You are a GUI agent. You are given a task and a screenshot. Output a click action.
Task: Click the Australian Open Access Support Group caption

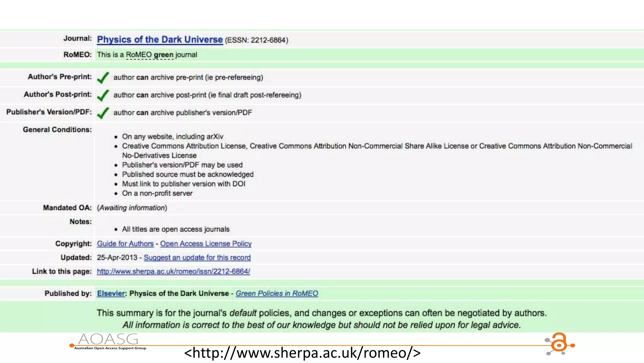[x=110, y=348]
